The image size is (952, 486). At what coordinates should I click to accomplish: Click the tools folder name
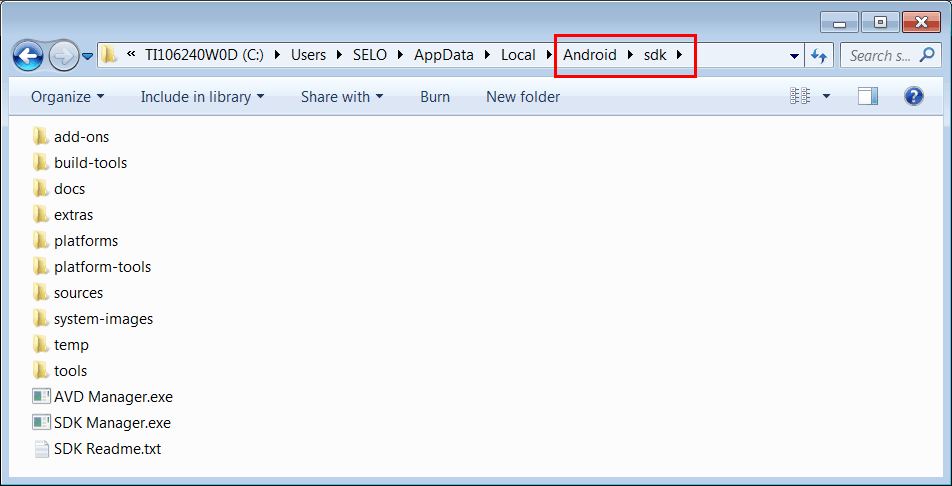click(70, 371)
